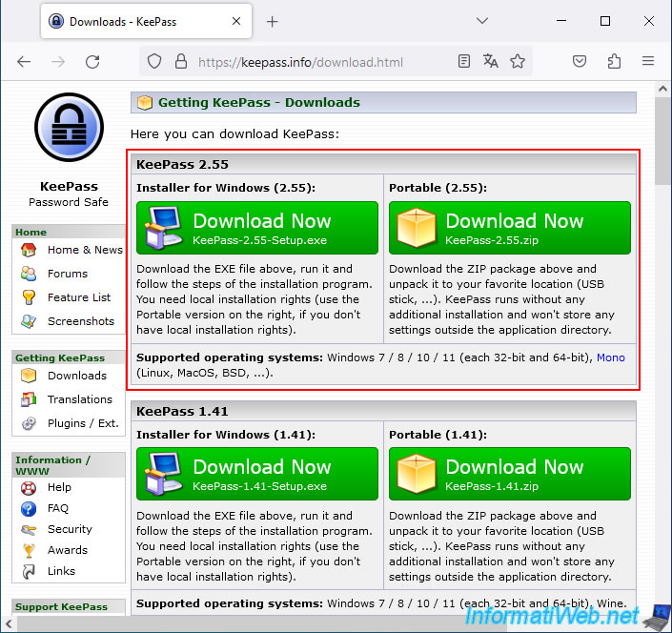Click the Forward navigation arrow
Image resolution: width=672 pixels, height=633 pixels.
click(58, 62)
